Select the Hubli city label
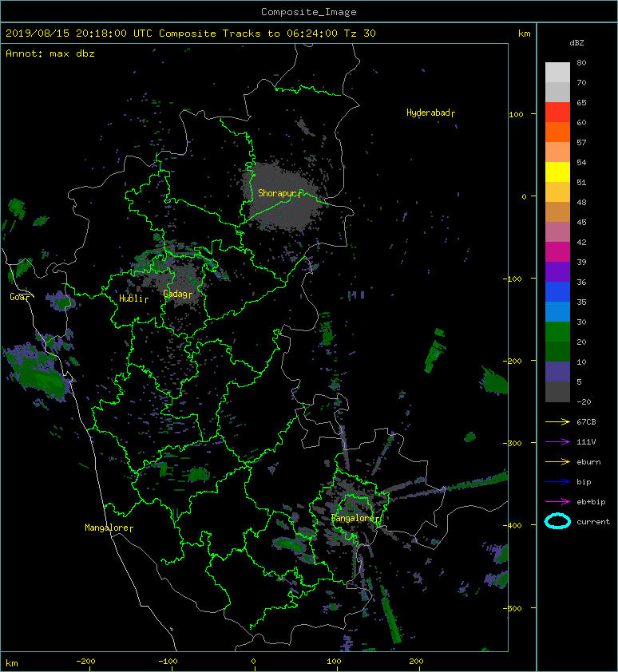This screenshot has width=618, height=672. tap(133, 298)
